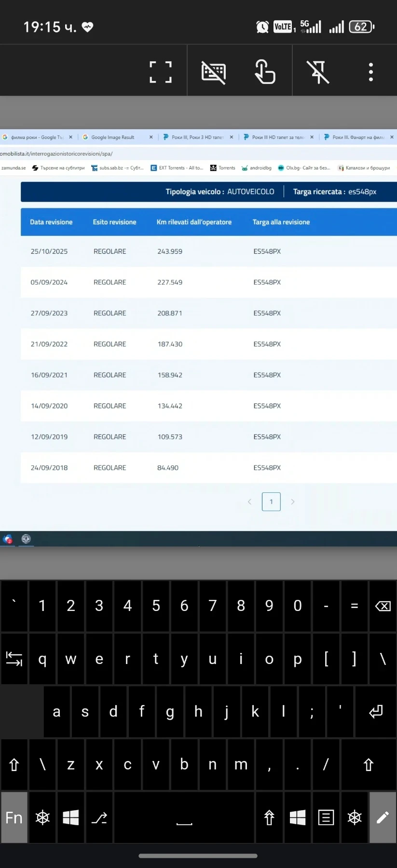The image size is (397, 868).
Task: Tap the right Ctrl wheel icon key
Action: click(x=355, y=817)
